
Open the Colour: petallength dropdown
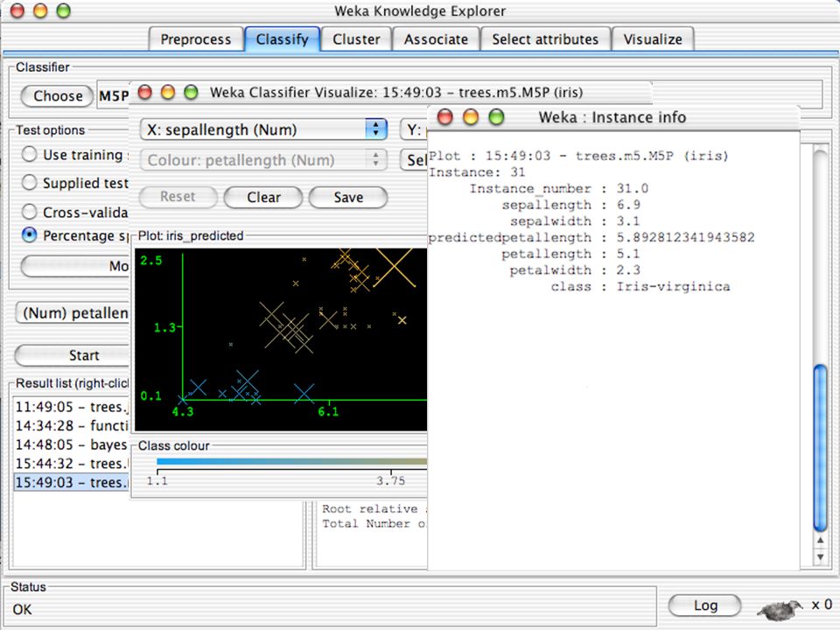click(263, 160)
